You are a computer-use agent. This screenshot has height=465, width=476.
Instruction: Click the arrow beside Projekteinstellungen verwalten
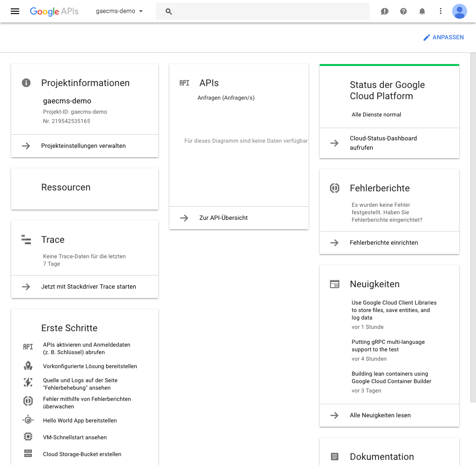[x=26, y=146]
